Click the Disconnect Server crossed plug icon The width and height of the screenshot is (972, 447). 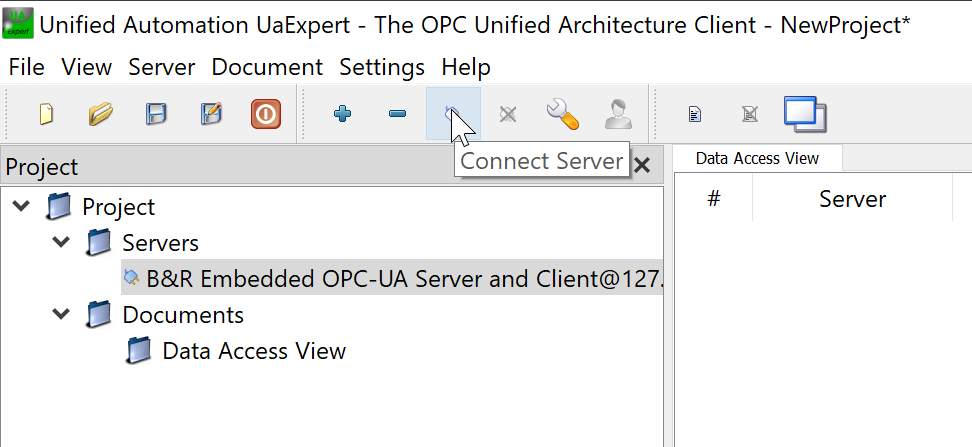[x=508, y=114]
